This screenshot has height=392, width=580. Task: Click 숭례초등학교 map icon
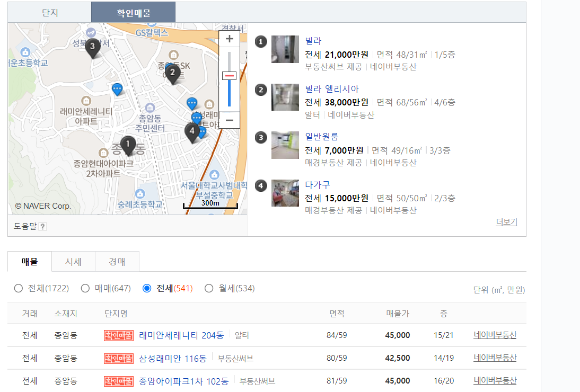tap(140, 193)
